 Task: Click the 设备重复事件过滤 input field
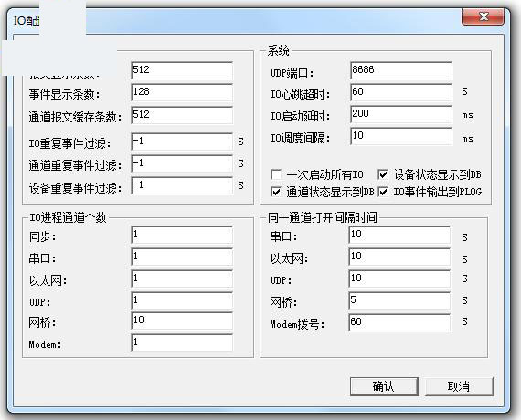click(182, 185)
